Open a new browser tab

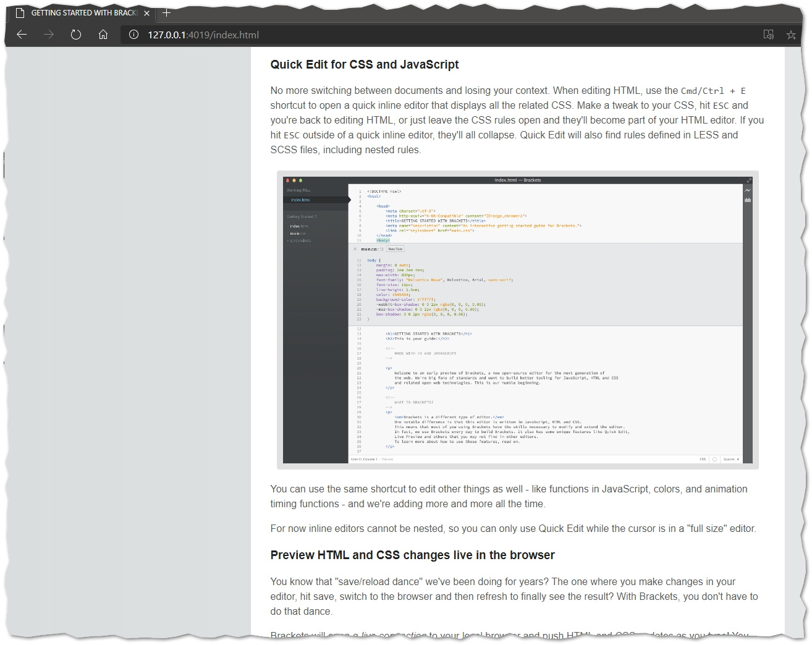coord(166,12)
